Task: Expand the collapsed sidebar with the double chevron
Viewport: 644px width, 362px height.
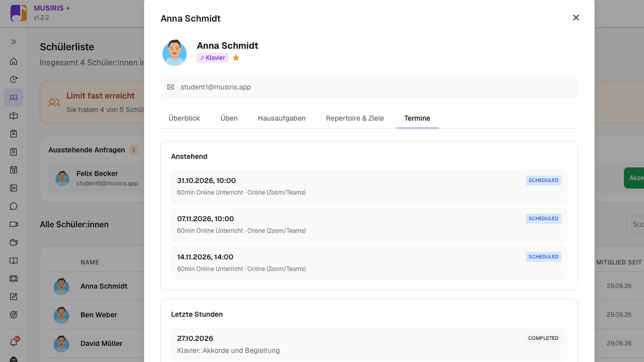Action: click(x=14, y=42)
